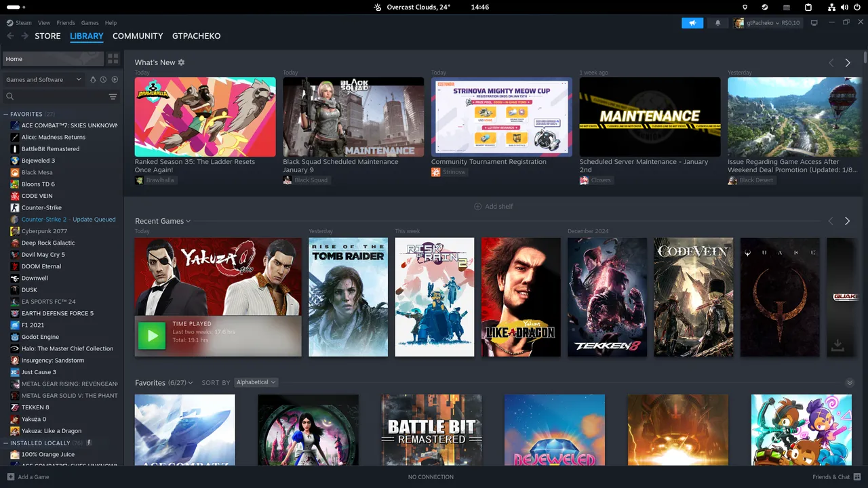Select the Home button in sidebar

coord(53,59)
